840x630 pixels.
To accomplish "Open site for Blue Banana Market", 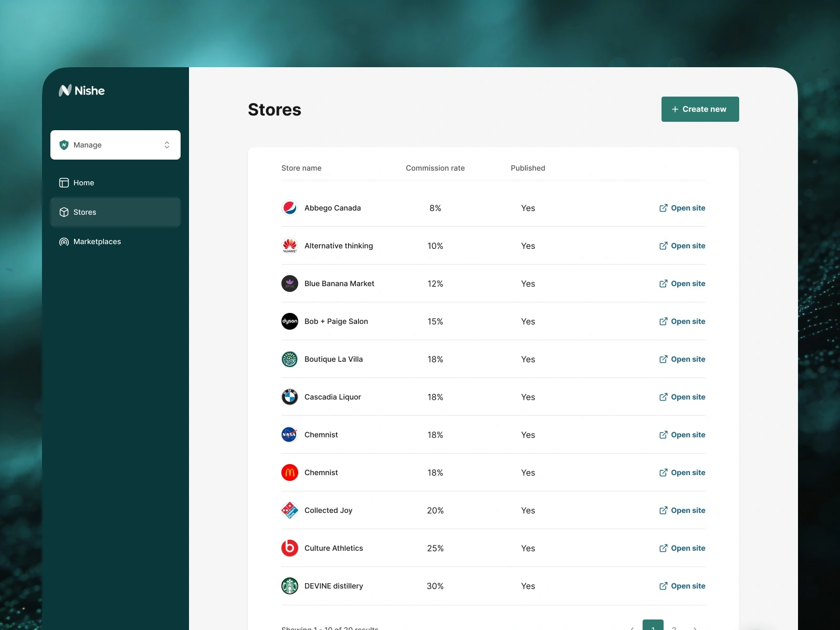I will coord(682,283).
